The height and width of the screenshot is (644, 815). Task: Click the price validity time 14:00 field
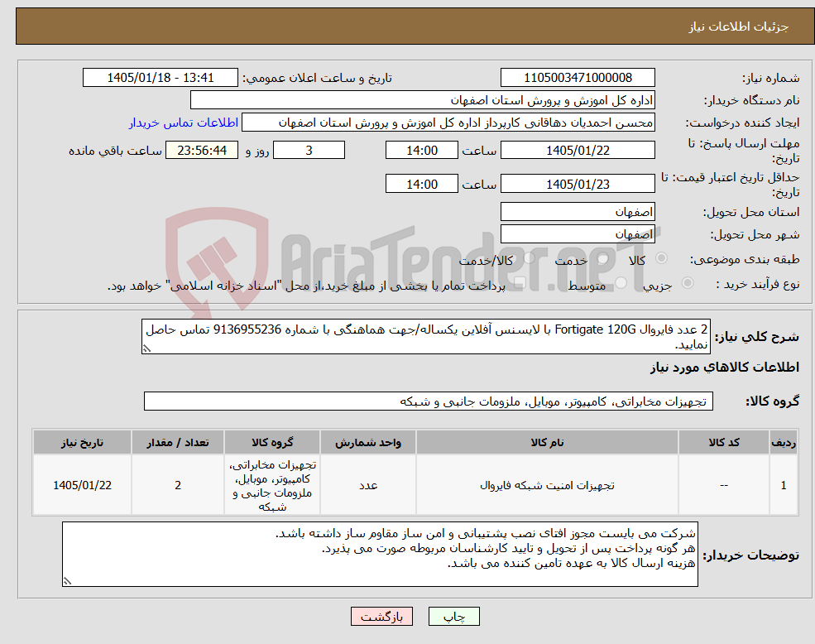click(421, 184)
